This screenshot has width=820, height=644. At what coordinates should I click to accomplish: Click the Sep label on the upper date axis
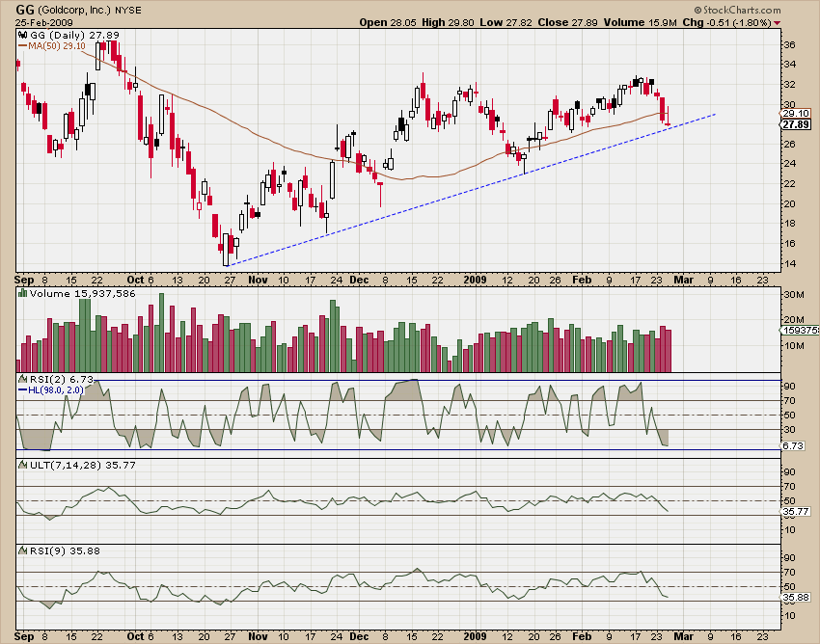point(24,280)
